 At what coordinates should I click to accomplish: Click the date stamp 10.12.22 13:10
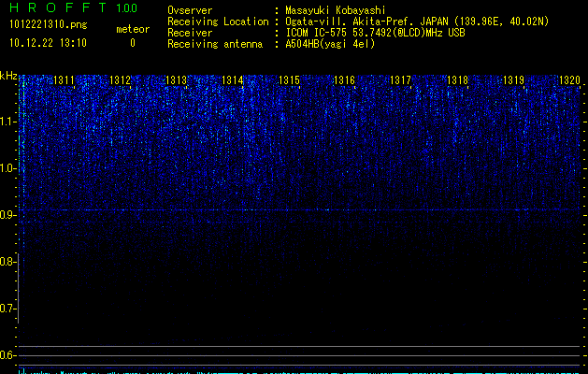click(x=48, y=43)
